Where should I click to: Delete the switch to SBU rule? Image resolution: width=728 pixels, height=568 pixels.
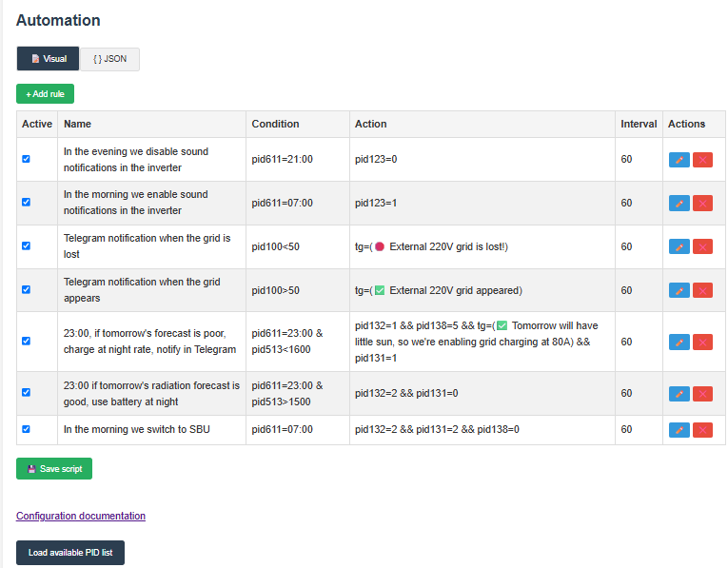[702, 430]
